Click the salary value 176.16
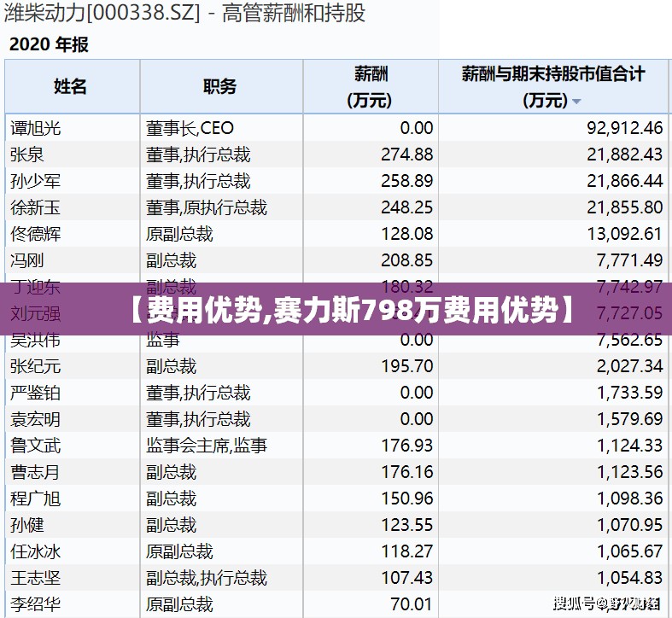This screenshot has height=618, width=672. 407,472
